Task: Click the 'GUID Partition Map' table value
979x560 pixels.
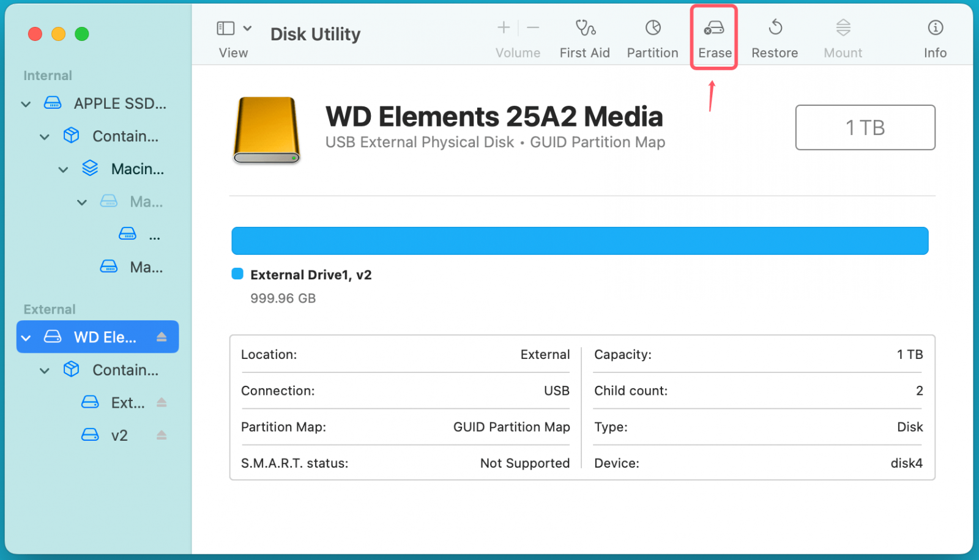Action: 512,427
